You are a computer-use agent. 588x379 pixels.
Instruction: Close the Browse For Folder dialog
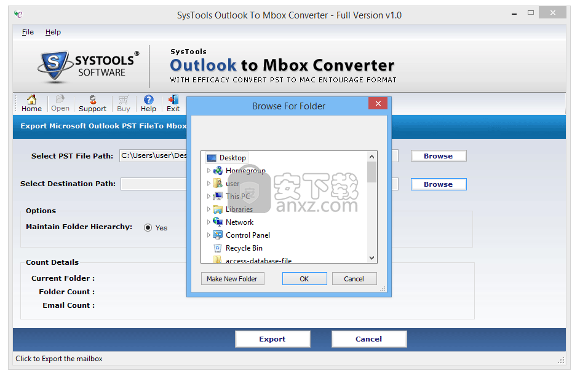point(378,103)
